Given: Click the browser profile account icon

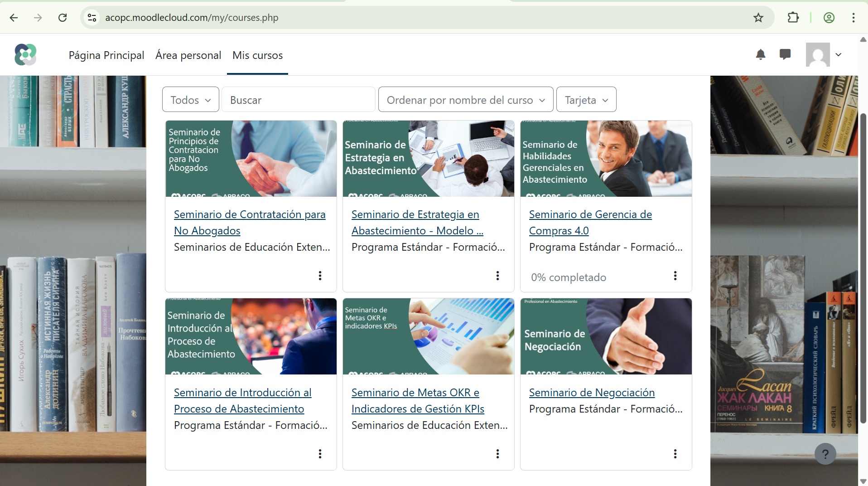Looking at the screenshot, I should pyautogui.click(x=829, y=18).
